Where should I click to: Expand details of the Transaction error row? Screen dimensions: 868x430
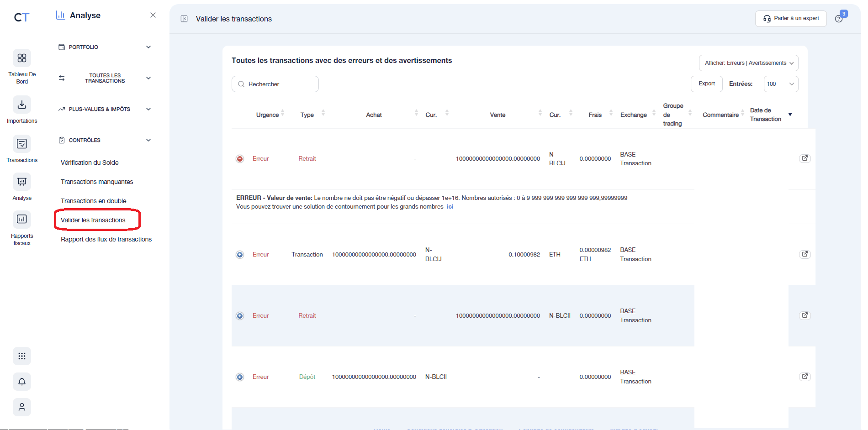click(x=240, y=254)
